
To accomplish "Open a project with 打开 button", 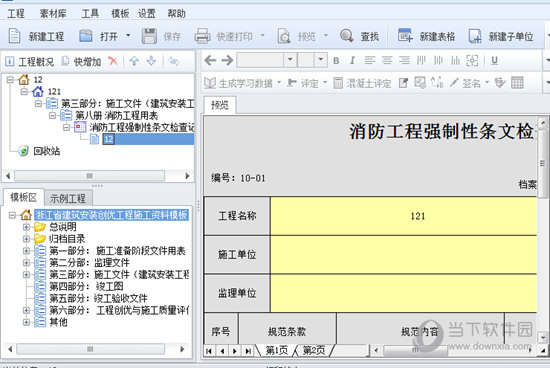I will pyautogui.click(x=99, y=36).
